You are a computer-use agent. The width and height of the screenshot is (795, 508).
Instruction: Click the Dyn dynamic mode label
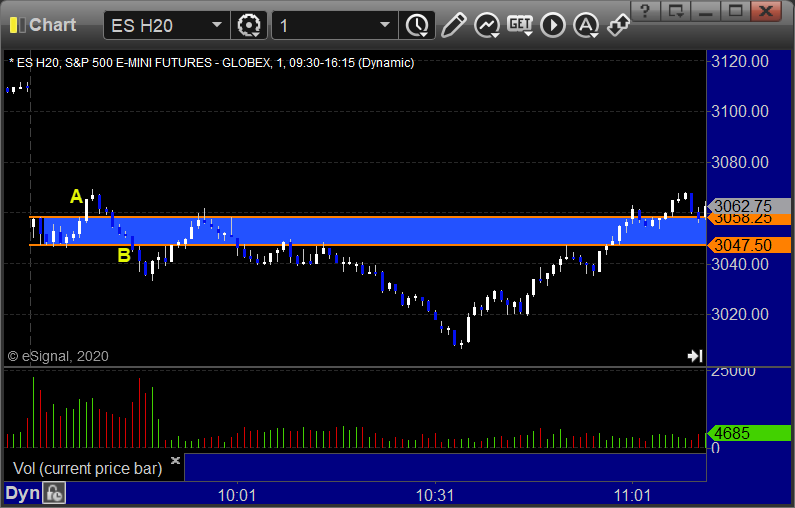tap(22, 493)
